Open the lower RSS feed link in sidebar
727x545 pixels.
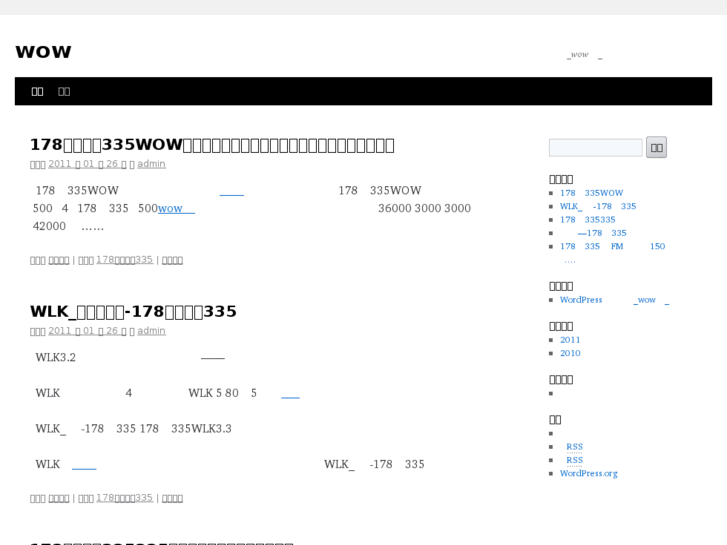tap(574, 461)
